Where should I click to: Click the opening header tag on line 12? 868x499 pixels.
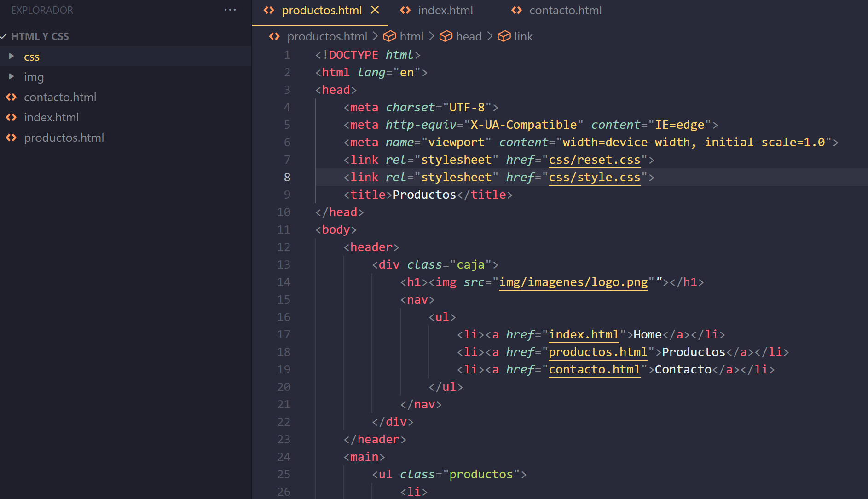pyautogui.click(x=371, y=247)
